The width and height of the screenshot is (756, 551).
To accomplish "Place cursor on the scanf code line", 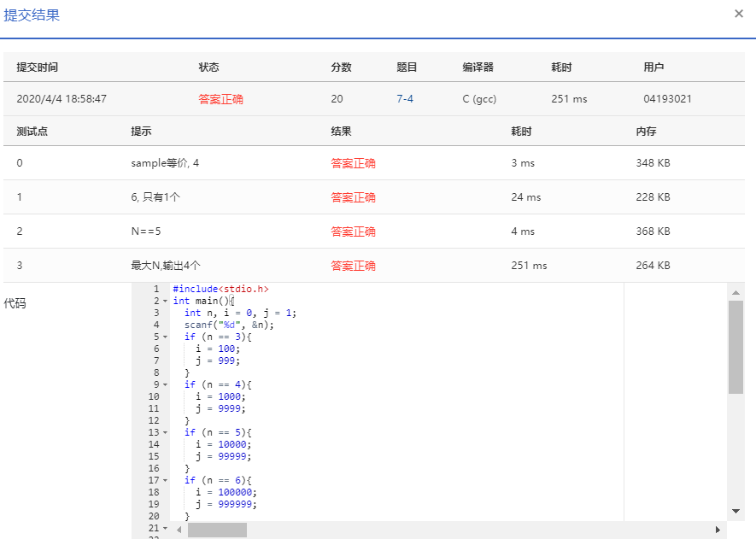I will pos(229,325).
